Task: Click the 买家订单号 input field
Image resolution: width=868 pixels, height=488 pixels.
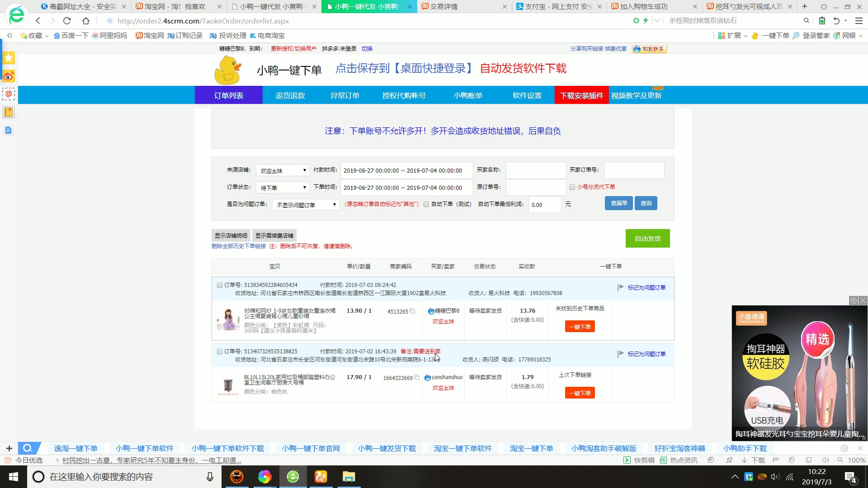Action: click(634, 170)
